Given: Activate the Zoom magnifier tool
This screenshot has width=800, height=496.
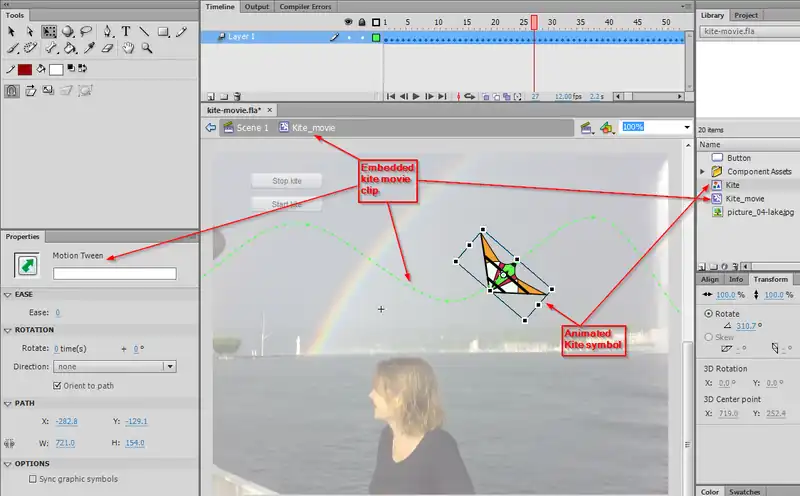Looking at the screenshot, I should coord(147,48).
